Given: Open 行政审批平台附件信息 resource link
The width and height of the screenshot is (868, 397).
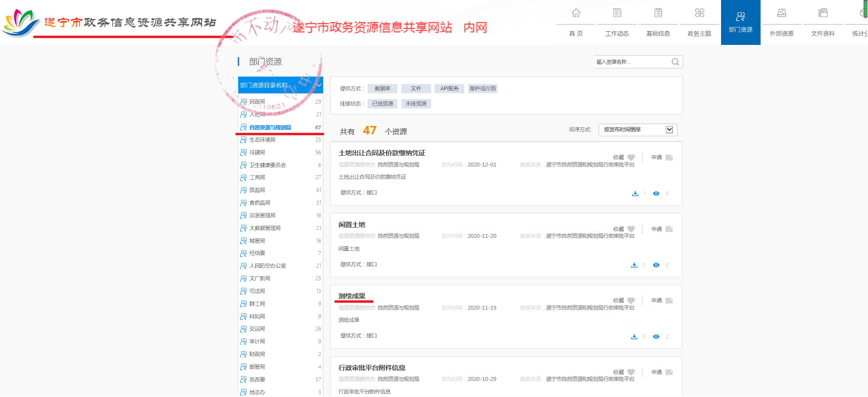Looking at the screenshot, I should [372, 368].
